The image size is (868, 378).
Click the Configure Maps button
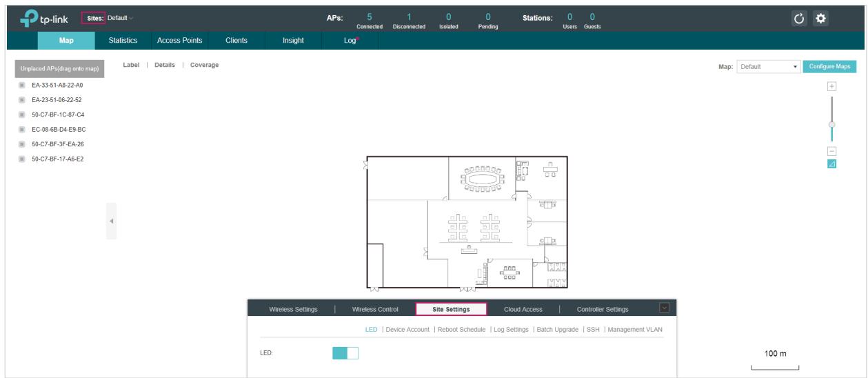[x=829, y=67]
